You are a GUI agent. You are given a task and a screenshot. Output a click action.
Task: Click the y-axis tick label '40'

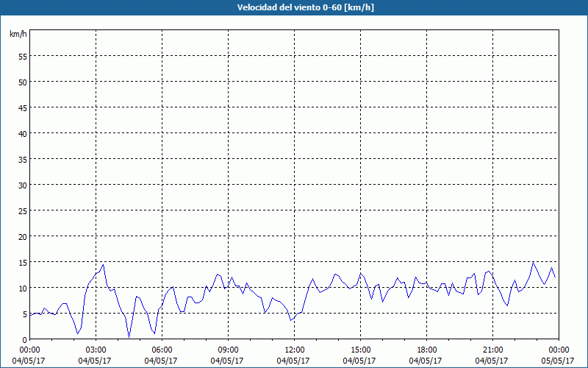(23, 134)
